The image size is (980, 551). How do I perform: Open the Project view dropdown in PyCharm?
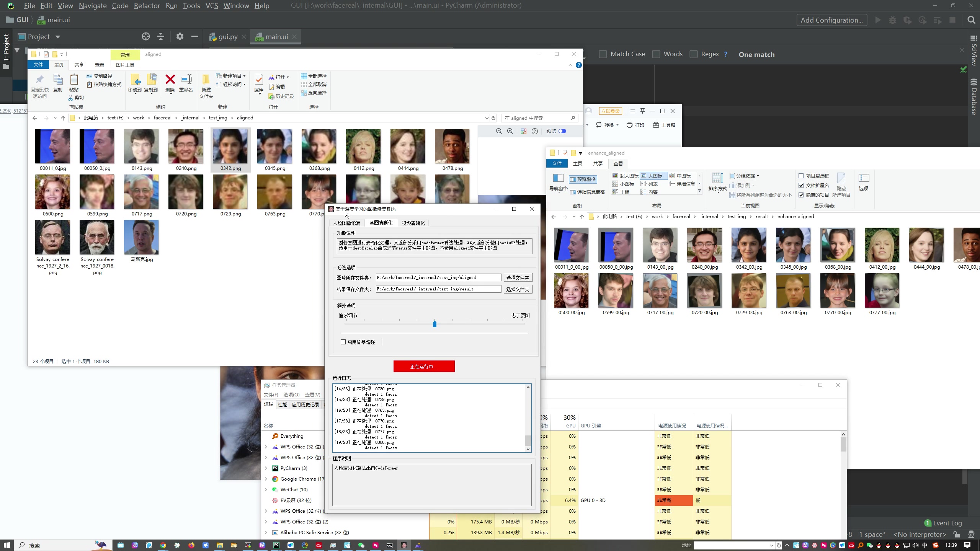[x=58, y=37]
